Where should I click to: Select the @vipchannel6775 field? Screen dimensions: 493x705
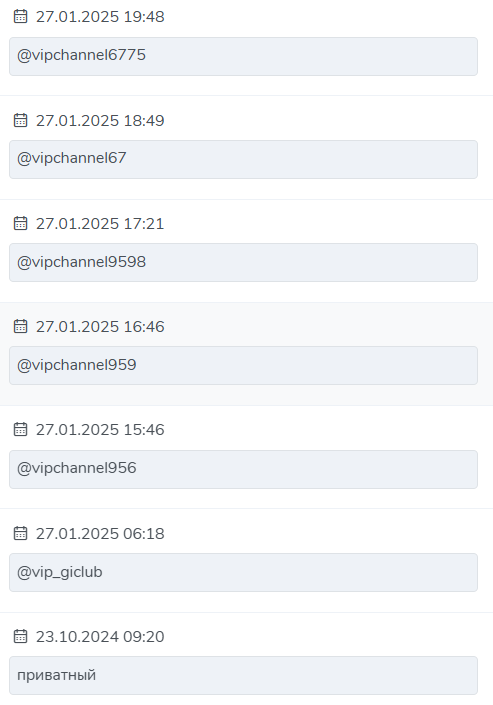click(243, 57)
